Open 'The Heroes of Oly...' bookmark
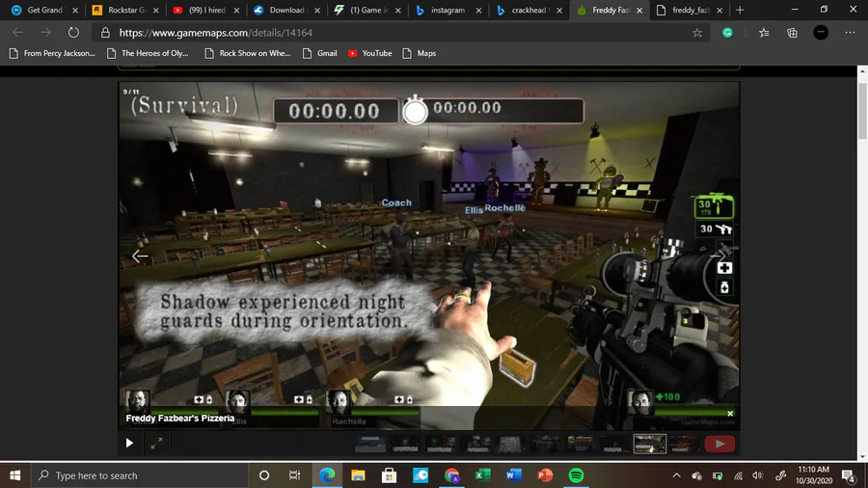 coord(148,53)
